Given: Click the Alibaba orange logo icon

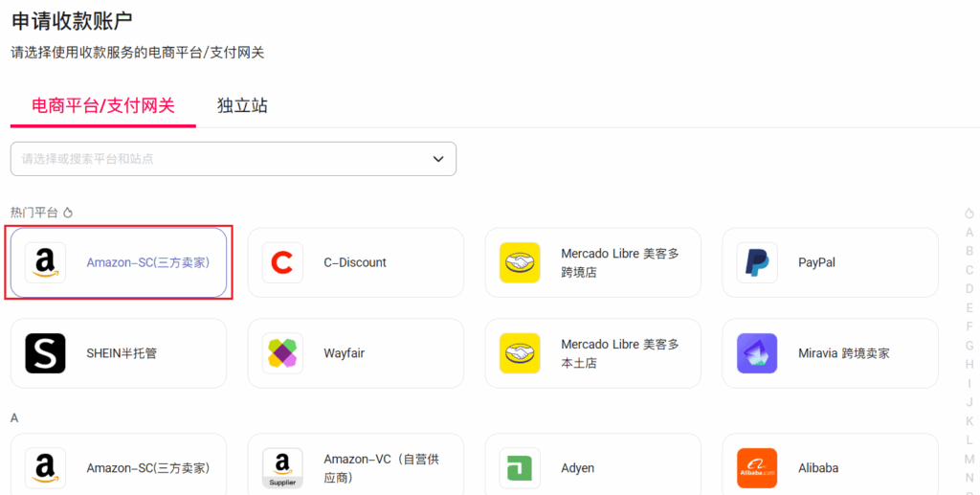Looking at the screenshot, I should (757, 468).
